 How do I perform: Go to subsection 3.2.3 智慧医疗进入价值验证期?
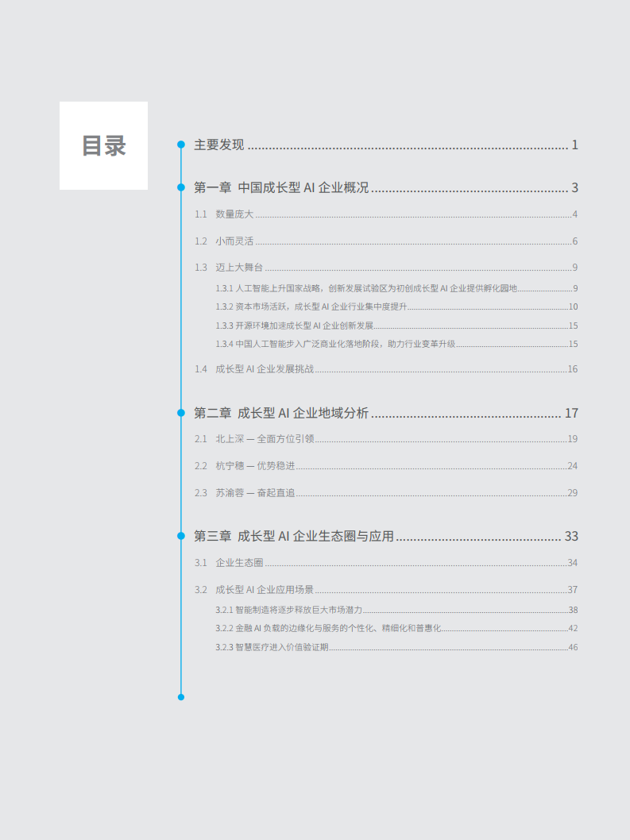(x=272, y=648)
